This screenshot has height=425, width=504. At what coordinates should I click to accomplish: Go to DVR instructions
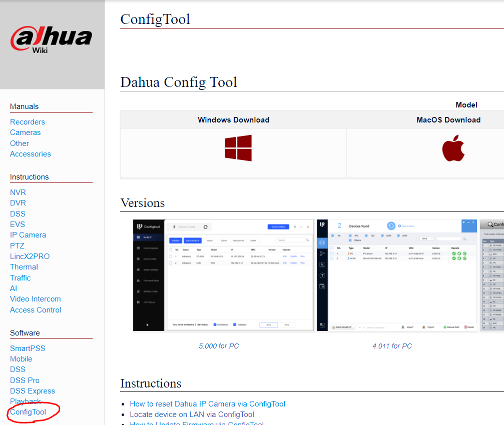tap(18, 203)
